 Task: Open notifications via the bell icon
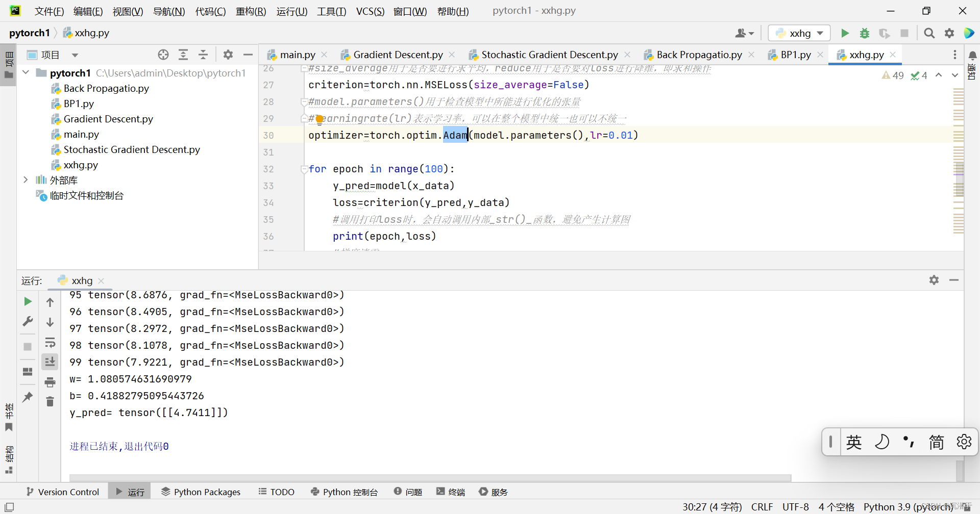coord(973,55)
